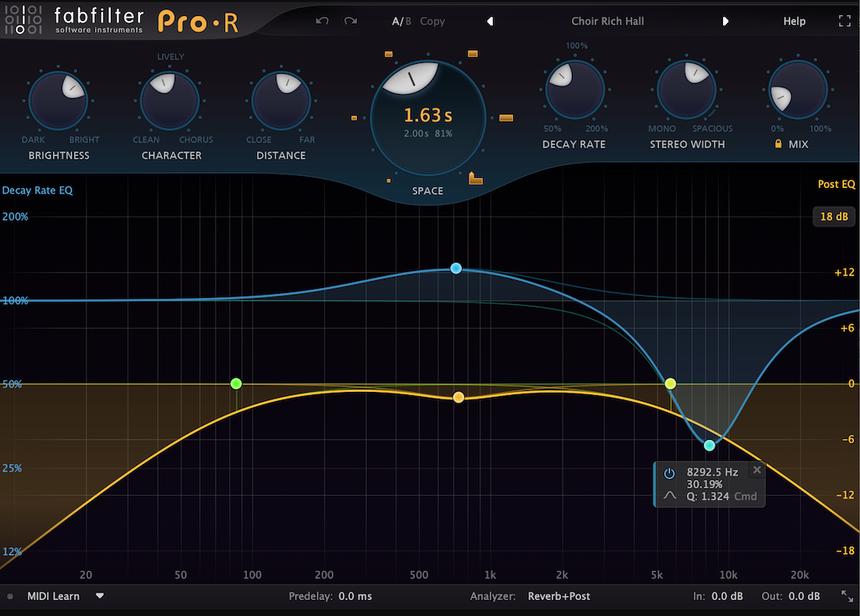Image resolution: width=860 pixels, height=616 pixels.
Task: Toggle the A/B state switch
Action: point(401,21)
